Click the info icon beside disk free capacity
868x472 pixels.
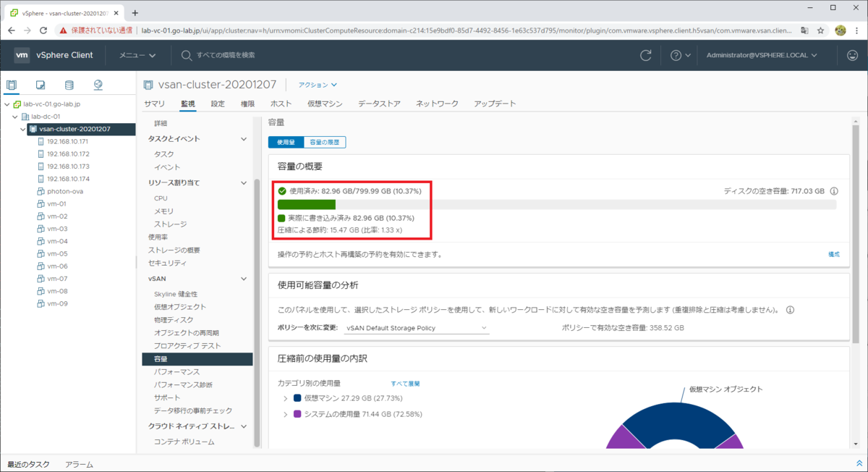tap(834, 191)
